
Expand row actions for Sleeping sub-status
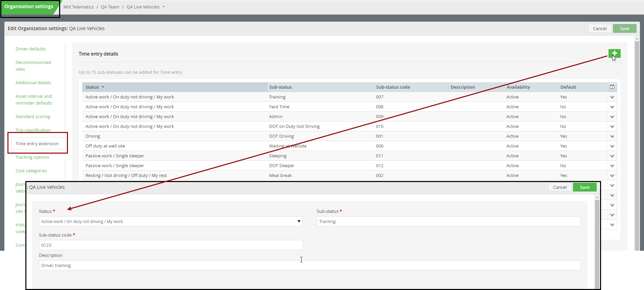(612, 156)
